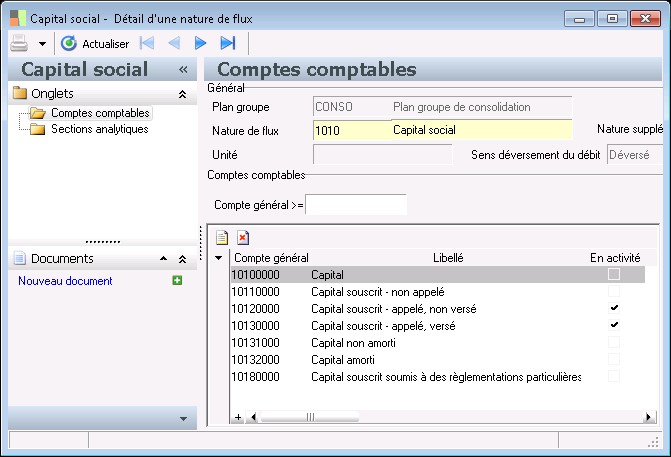Go to previous record arrow

point(174,43)
